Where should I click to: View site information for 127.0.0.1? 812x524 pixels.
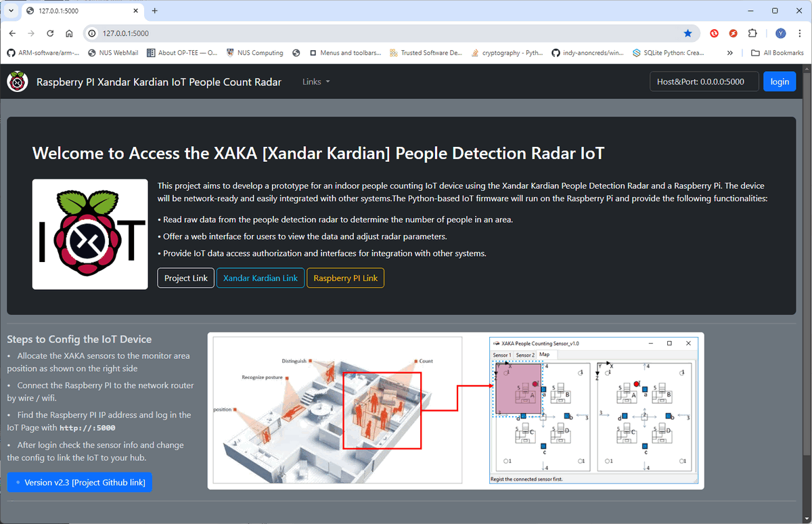coord(93,33)
